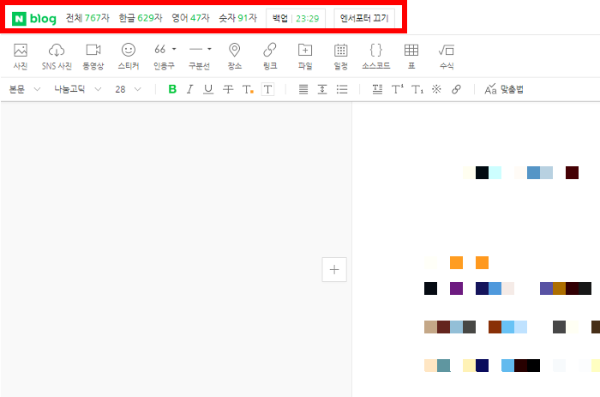
Task: Insert a formula with 수식
Action: click(x=447, y=56)
